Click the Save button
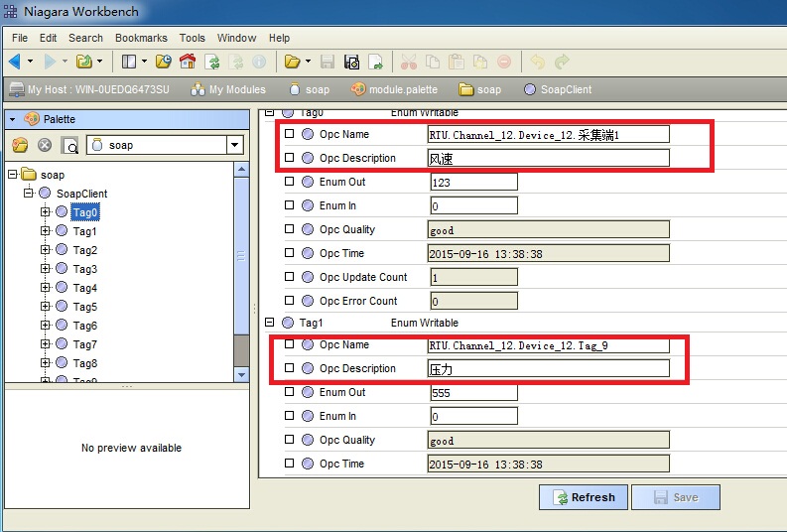This screenshot has width=787, height=532. (x=676, y=497)
